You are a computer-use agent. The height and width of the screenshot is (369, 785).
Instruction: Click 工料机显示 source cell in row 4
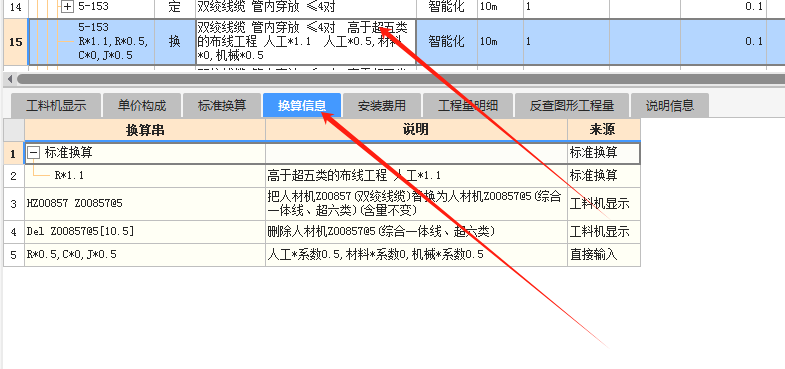[x=604, y=232]
